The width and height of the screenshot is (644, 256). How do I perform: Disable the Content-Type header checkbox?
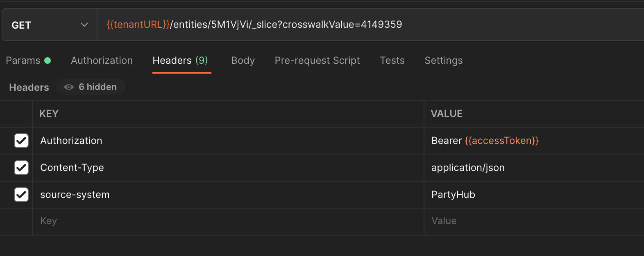click(x=21, y=168)
